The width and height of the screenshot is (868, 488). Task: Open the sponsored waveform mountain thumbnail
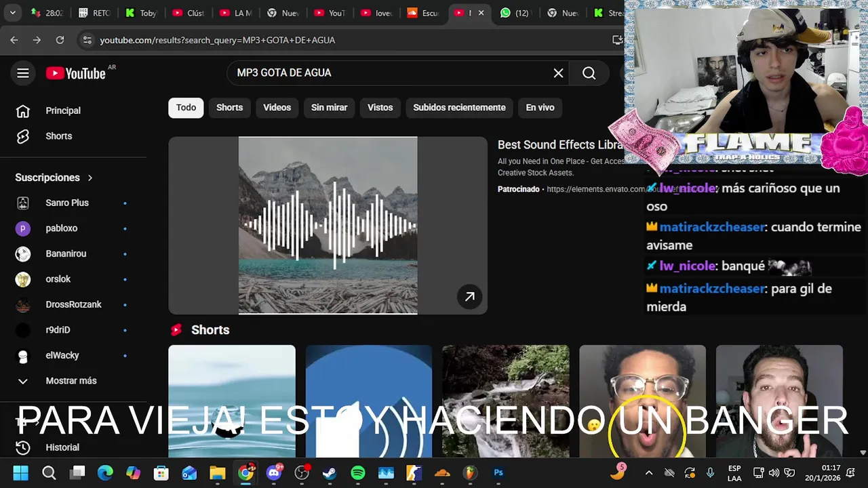[328, 226]
